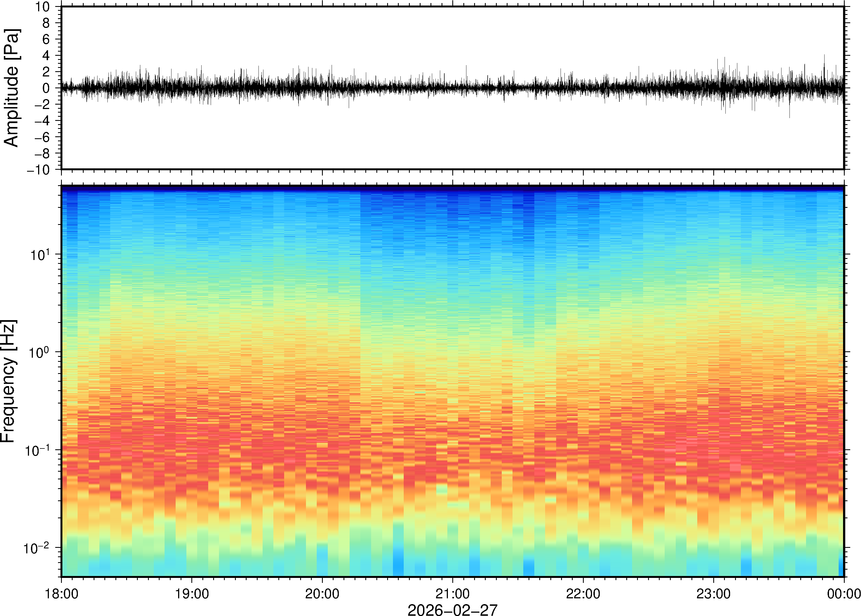Image resolution: width=861 pixels, height=616 pixels.
Task: Click the 10 amplitude tick label
Action: tap(43, 7)
